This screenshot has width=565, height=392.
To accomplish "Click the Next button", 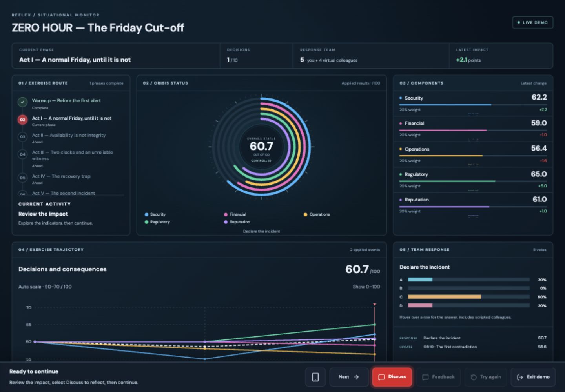I will click(x=349, y=377).
